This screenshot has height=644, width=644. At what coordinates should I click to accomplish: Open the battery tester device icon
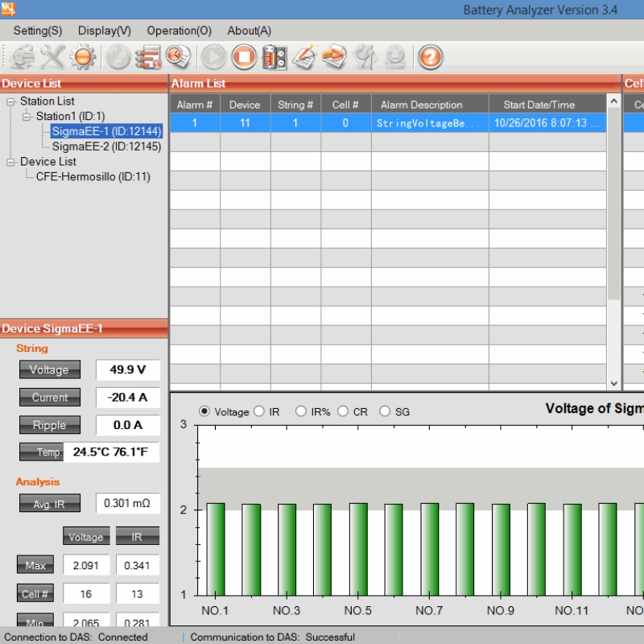[x=275, y=57]
